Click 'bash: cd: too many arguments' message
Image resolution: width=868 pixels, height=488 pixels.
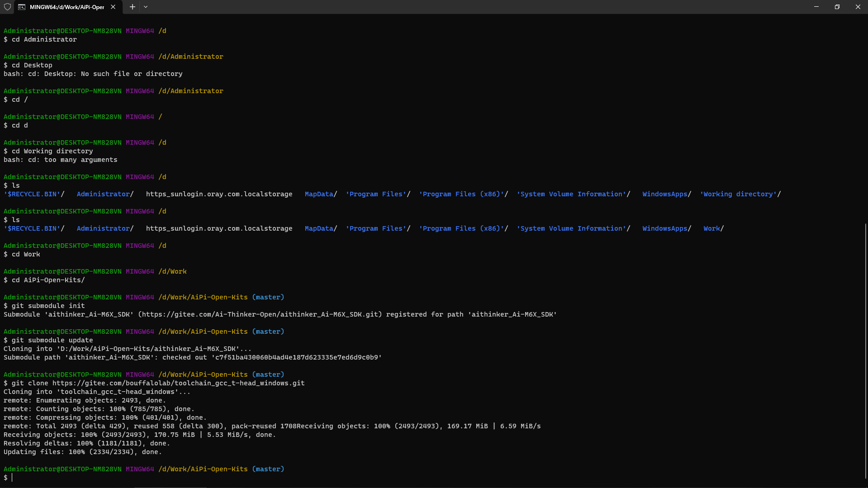61,160
